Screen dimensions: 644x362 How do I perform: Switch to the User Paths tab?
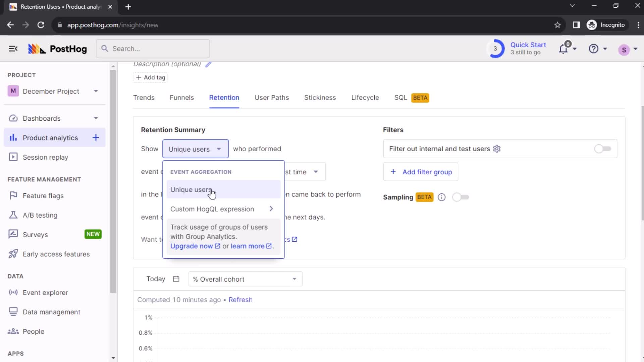pos(272,98)
